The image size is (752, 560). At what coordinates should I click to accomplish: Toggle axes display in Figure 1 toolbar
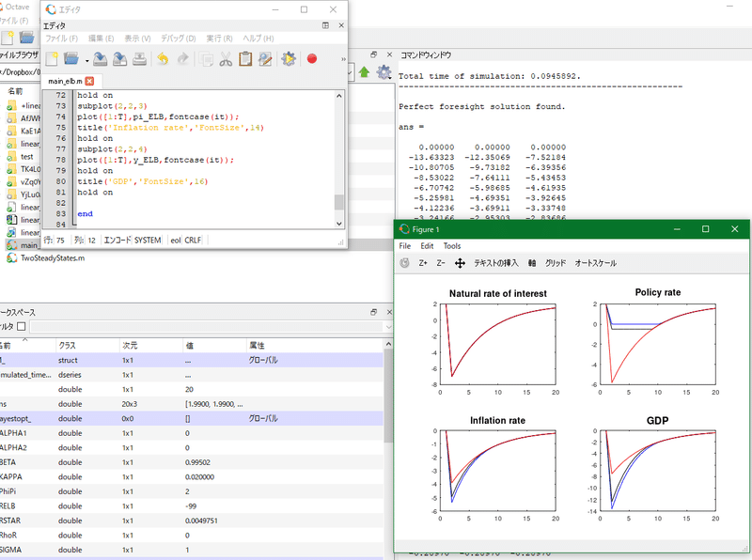pos(532,263)
